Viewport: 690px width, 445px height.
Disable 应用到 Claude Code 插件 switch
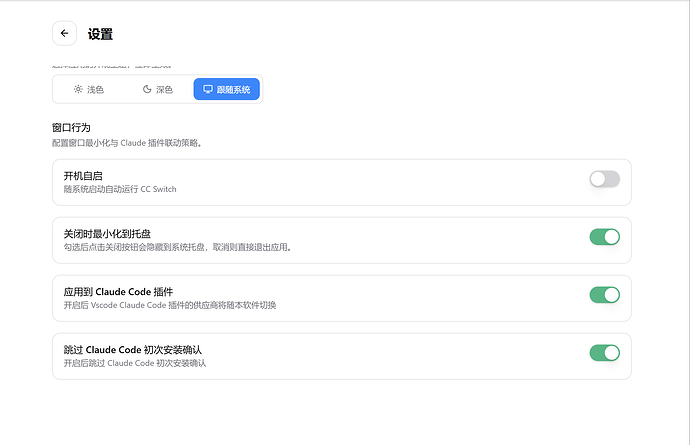click(605, 295)
